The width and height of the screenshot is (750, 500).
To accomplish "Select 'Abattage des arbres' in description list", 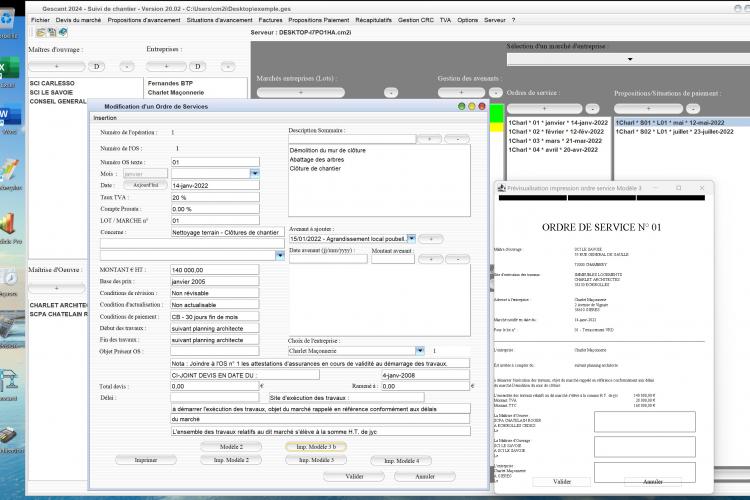I will click(x=317, y=159).
